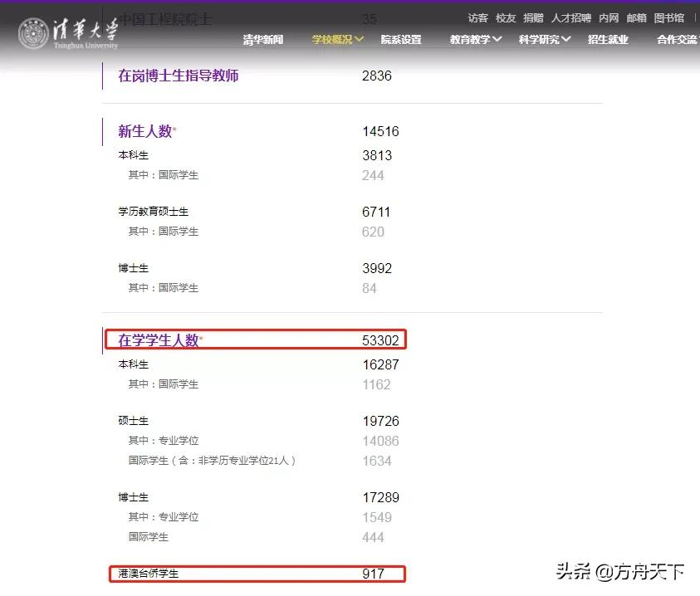
Task: Click the Tsinghua University emblem logo
Action: click(33, 35)
